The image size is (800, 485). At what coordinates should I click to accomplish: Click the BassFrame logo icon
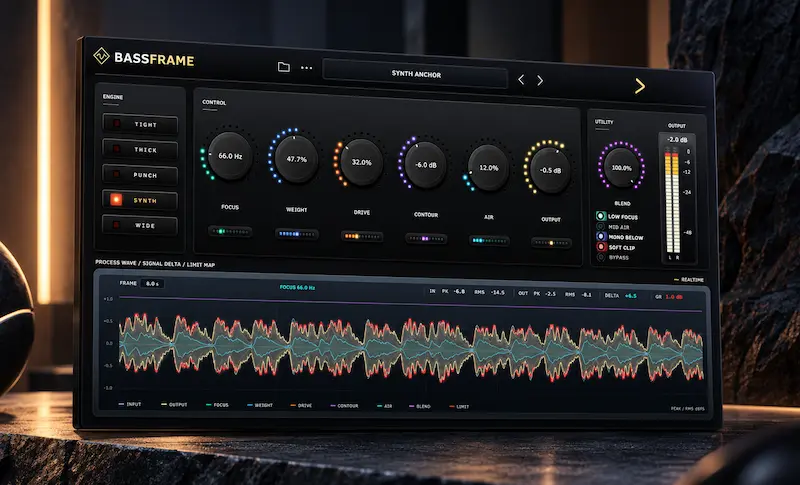click(x=101, y=56)
